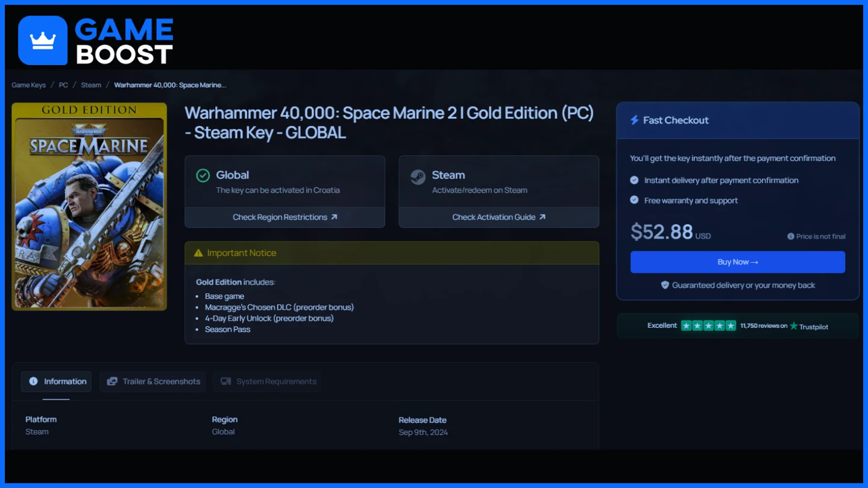The image size is (868, 488).
Task: Click the Important Notice warning triangle icon
Action: [198, 253]
